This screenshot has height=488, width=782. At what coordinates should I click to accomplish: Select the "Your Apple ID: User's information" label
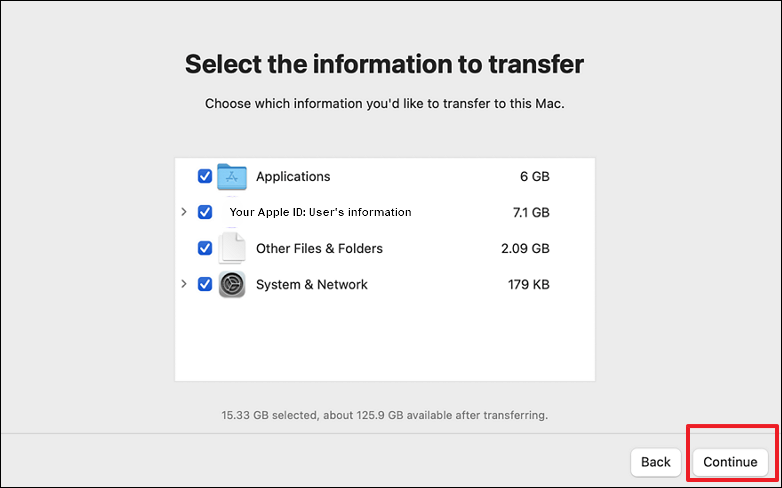click(320, 212)
